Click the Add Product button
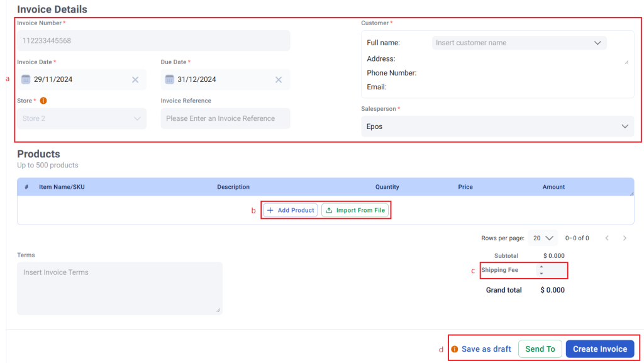 click(x=291, y=210)
